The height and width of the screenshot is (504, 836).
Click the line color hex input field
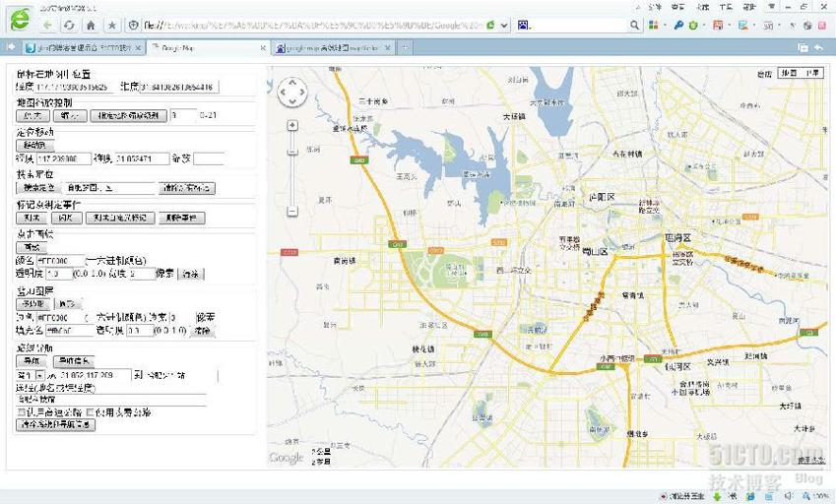[x=59, y=260]
